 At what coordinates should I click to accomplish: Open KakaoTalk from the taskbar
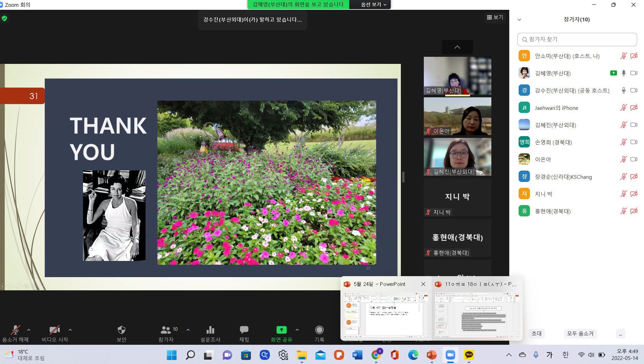469,355
